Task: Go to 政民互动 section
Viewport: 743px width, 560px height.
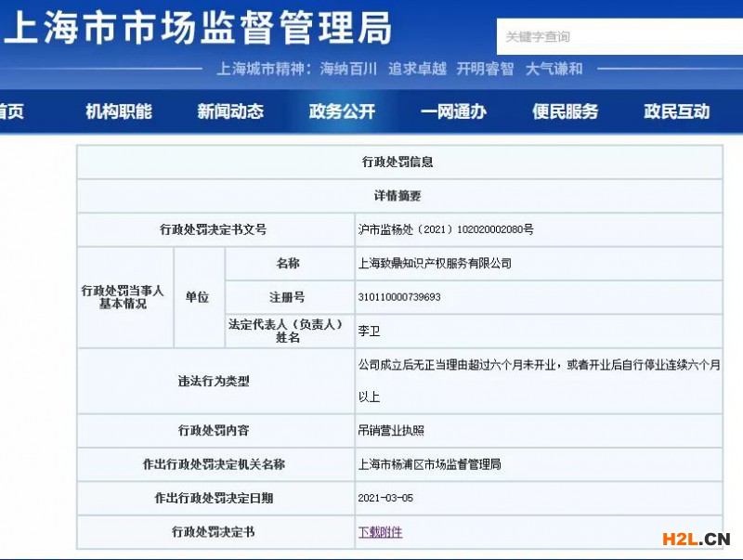Action: [677, 111]
